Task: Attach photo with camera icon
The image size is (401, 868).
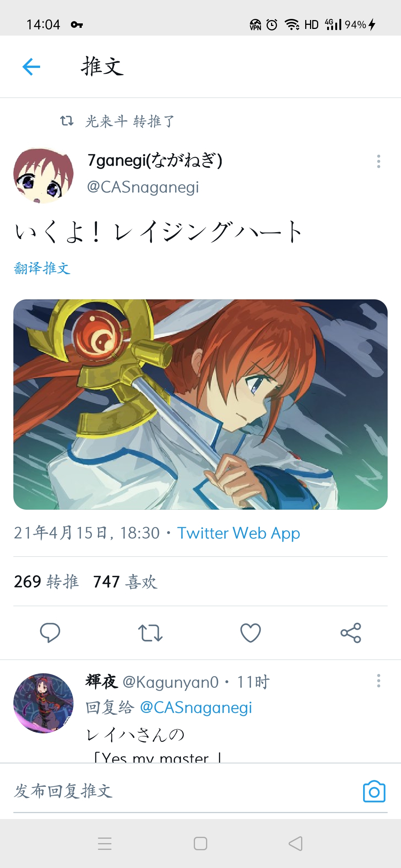Action: 374,791
